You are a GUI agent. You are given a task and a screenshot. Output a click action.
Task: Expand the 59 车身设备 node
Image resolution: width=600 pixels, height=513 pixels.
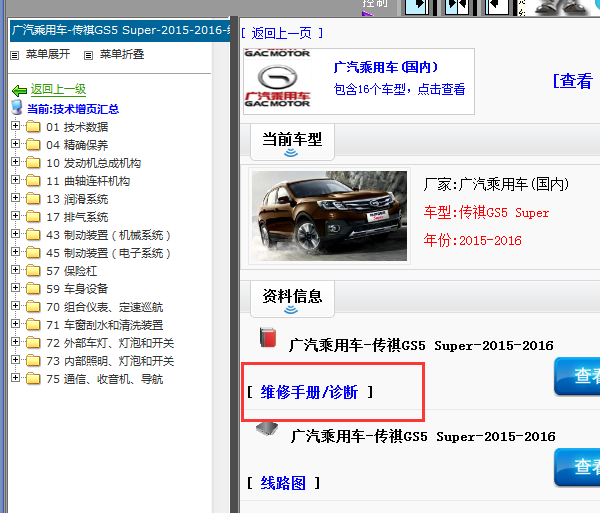pyautogui.click(x=15, y=288)
